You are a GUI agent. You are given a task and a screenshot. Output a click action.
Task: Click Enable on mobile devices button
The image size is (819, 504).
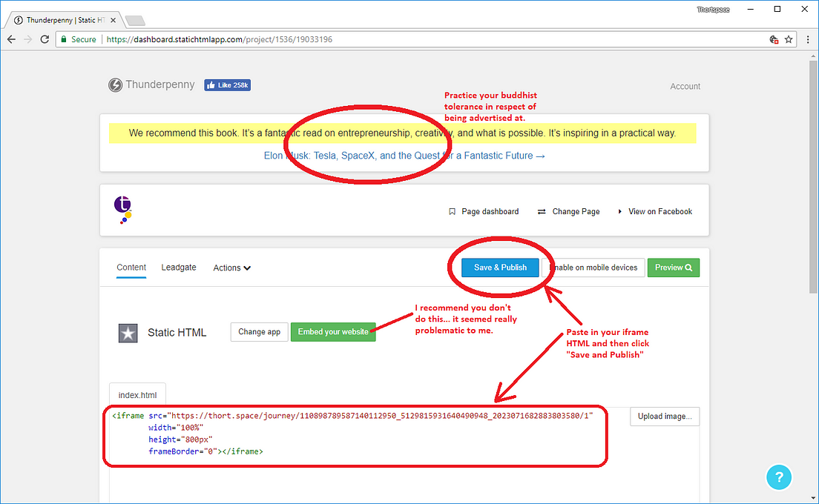coord(593,267)
